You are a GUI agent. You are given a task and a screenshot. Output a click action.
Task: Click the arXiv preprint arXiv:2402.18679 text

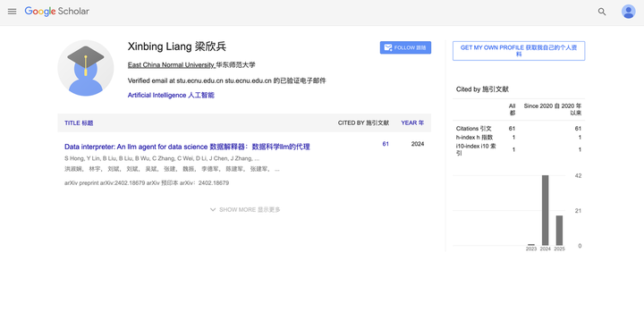pyautogui.click(x=147, y=182)
